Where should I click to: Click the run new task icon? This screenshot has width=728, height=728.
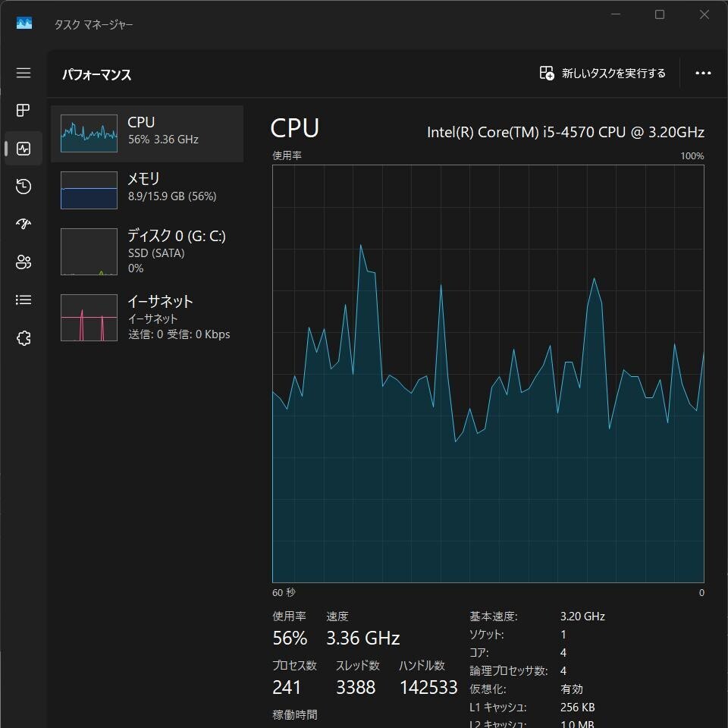click(x=547, y=73)
